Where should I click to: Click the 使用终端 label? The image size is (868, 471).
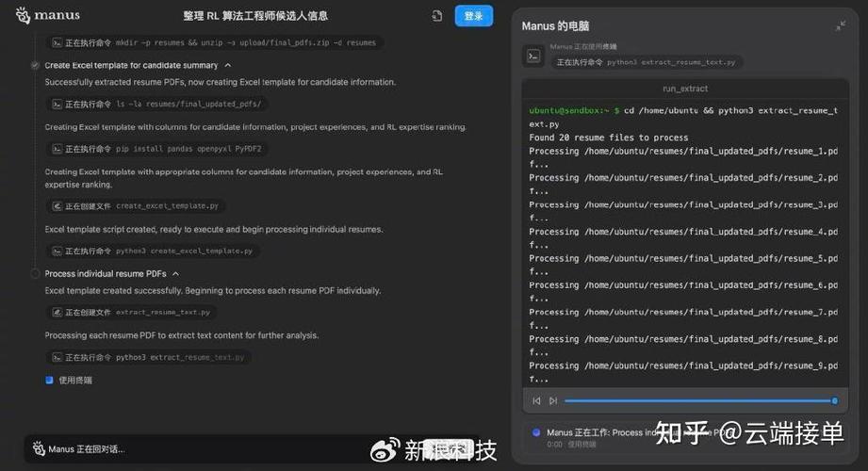[75, 381]
